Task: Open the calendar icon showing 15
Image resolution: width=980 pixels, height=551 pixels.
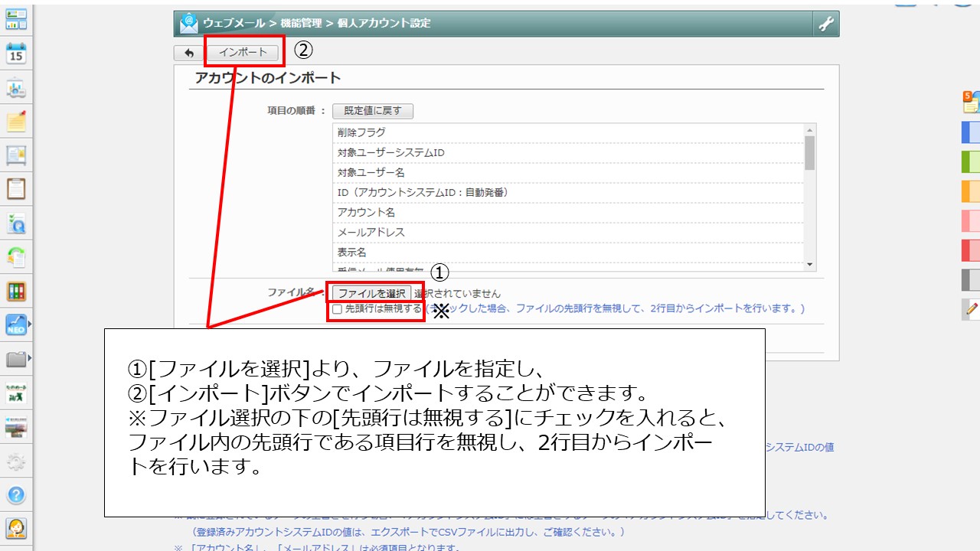Action: pyautogui.click(x=16, y=54)
